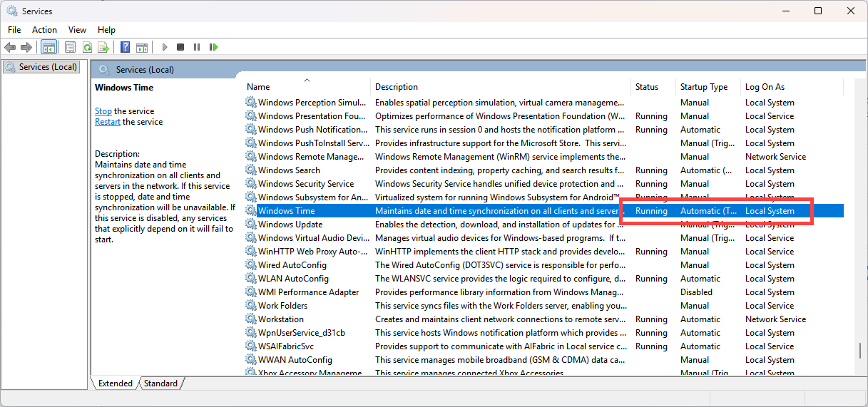Select the Windows Virtual Audio Device row
This screenshot has height=407, width=868.
pyautogui.click(x=543, y=238)
